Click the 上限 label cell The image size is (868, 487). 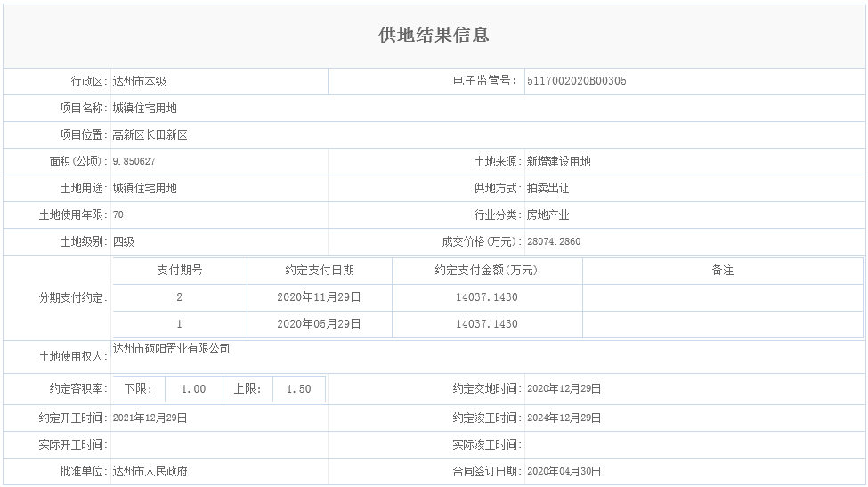tap(247, 389)
